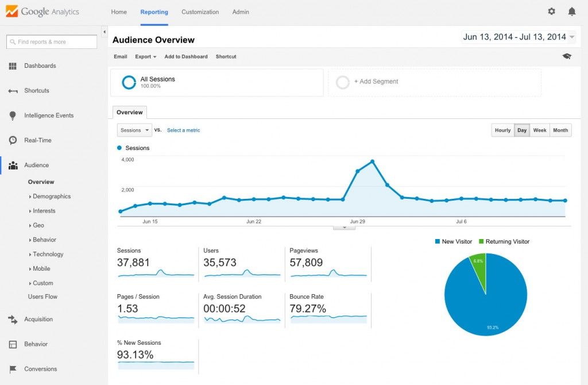Open the settings gear menu

pos(551,11)
